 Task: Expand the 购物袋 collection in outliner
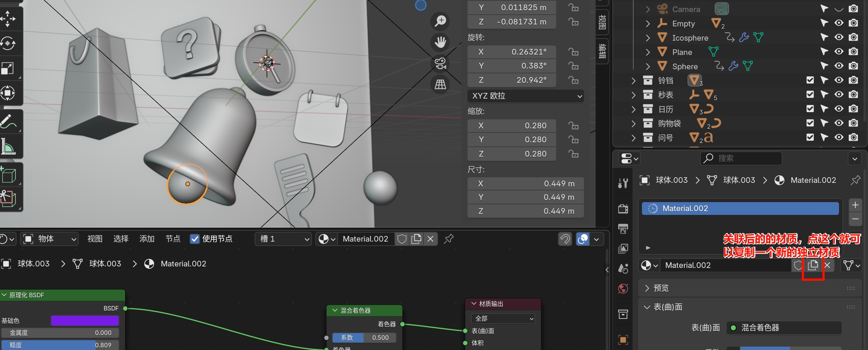click(x=634, y=123)
